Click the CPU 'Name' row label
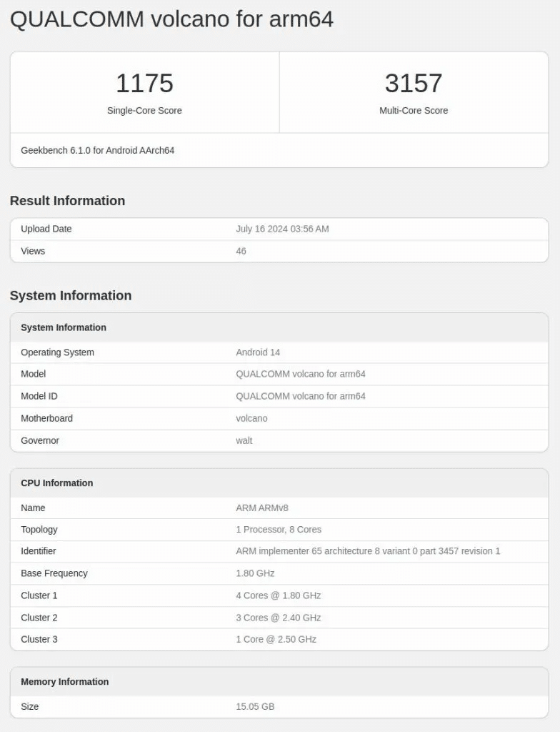Screen dimensions: 560x732 coord(33,508)
